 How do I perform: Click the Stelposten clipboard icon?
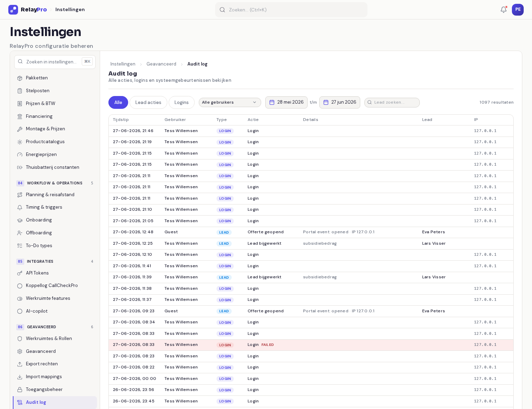pyautogui.click(x=20, y=91)
